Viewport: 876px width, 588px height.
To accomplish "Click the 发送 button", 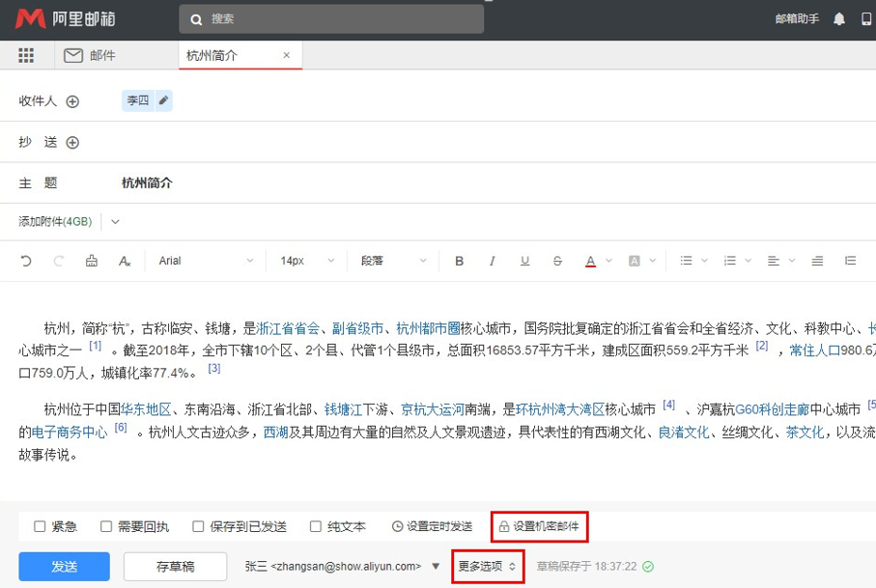I will (x=64, y=567).
